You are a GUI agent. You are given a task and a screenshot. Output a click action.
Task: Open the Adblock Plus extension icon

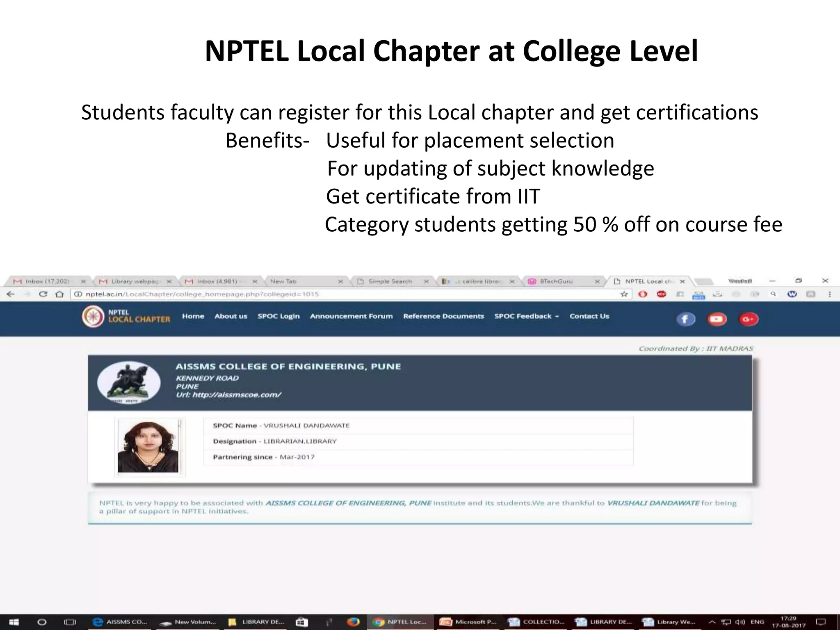(661, 294)
